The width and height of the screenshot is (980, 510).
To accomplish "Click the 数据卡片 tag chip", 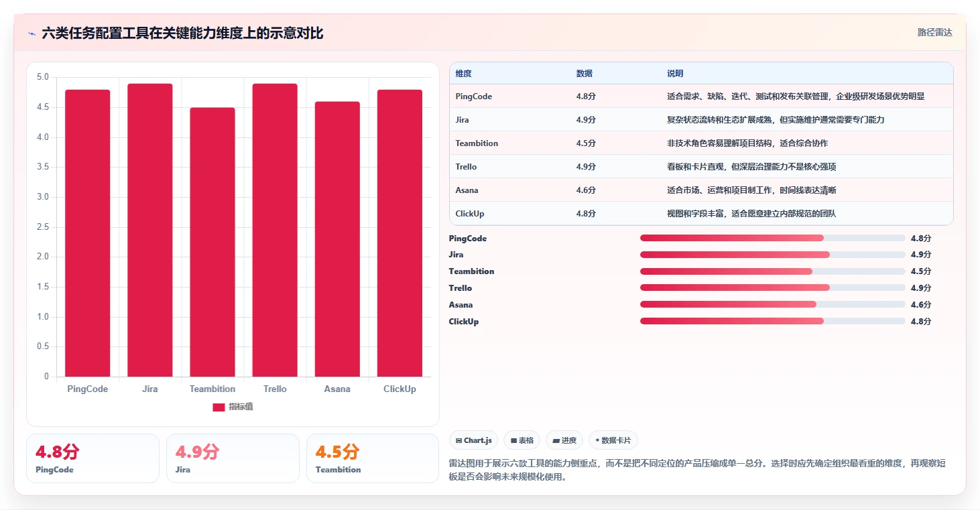I will click(613, 440).
